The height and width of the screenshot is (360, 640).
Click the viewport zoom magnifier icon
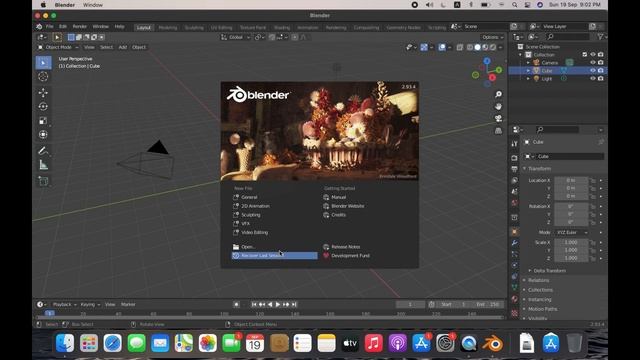point(498,94)
